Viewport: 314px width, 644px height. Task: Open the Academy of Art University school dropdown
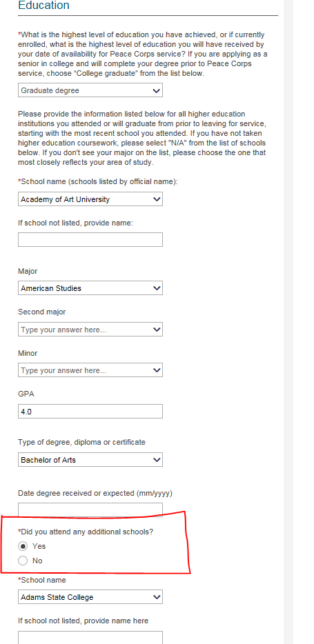click(90, 199)
